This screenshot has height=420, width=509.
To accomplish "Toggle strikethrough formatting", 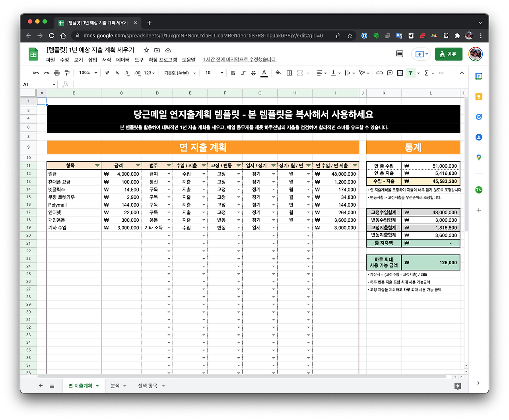I will (253, 73).
